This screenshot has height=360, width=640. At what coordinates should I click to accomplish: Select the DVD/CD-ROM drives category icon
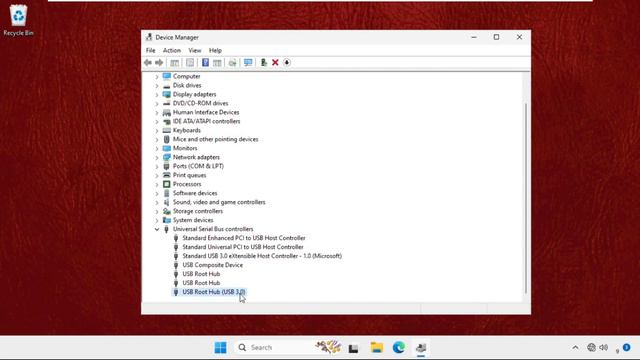(167, 103)
